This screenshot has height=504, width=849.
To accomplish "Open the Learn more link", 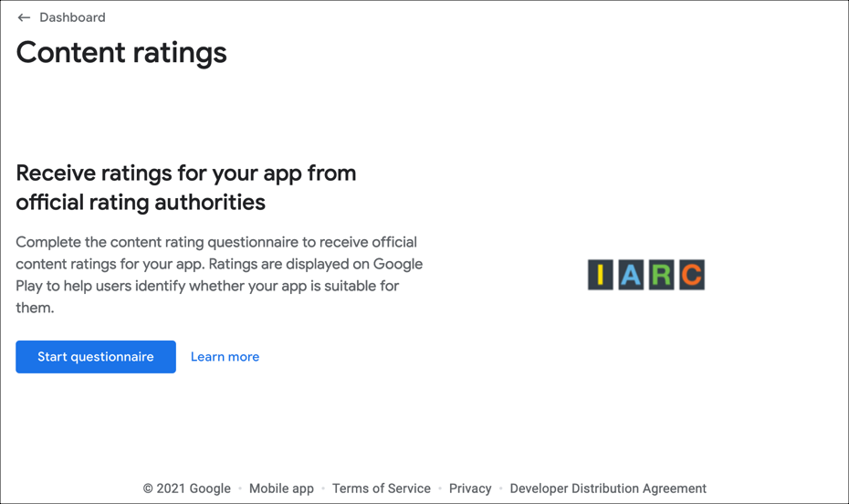I will (225, 357).
